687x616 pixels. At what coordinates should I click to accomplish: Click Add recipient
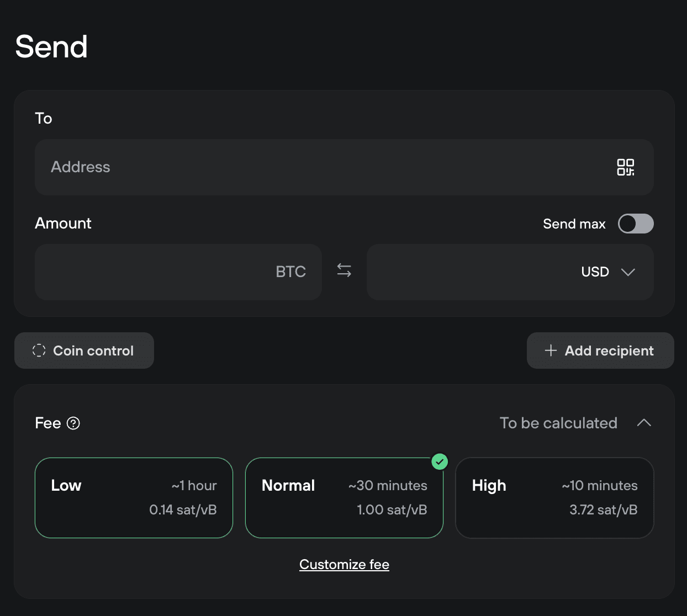(600, 351)
